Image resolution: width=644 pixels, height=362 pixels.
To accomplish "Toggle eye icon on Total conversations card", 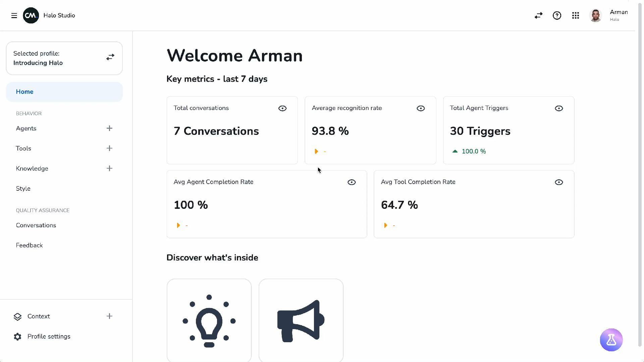I will [282, 108].
